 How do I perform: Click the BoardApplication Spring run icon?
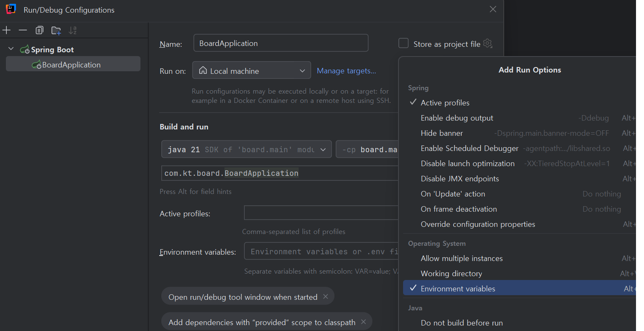click(37, 65)
